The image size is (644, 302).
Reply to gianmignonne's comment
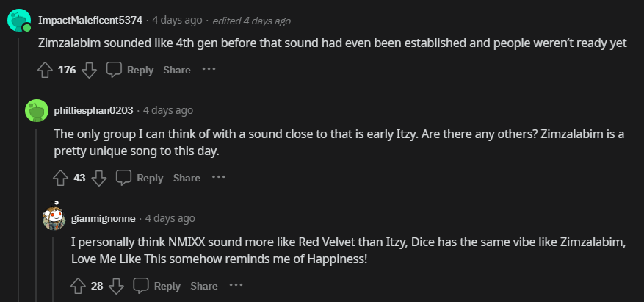157,286
